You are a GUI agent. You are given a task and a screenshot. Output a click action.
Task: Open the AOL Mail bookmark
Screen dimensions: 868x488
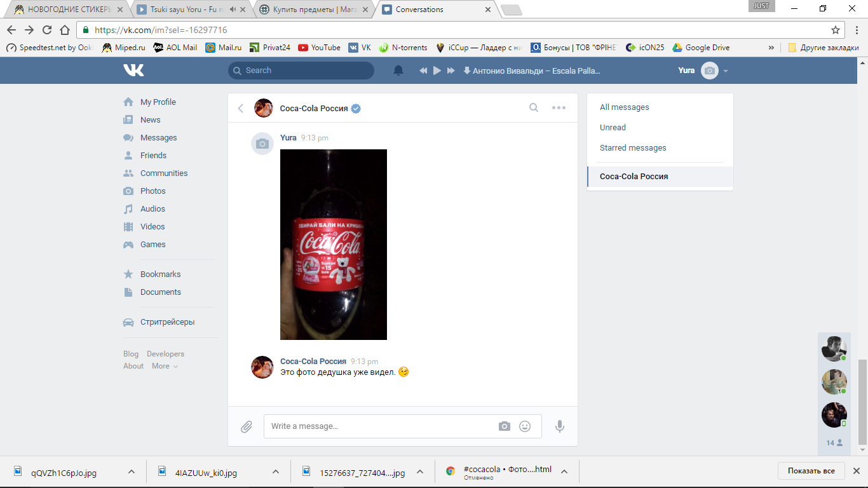point(175,48)
